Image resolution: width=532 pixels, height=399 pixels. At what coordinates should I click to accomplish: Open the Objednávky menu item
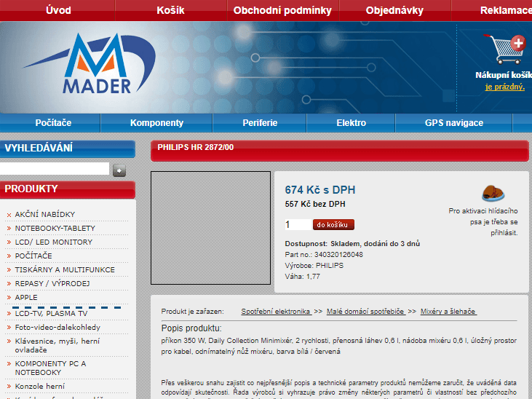click(394, 10)
